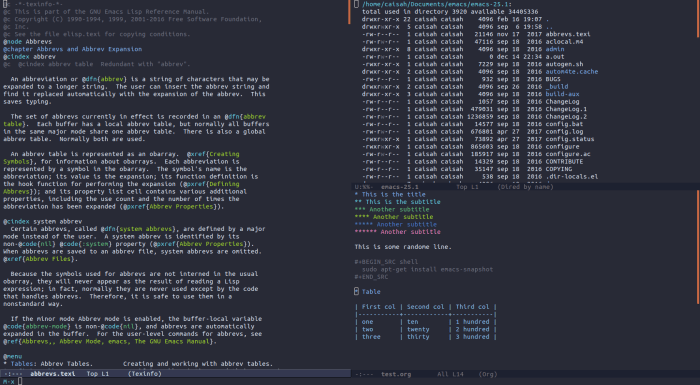Open autogen.sh in the dired buffer
Viewport: 700px width, 385px height.
[564, 64]
